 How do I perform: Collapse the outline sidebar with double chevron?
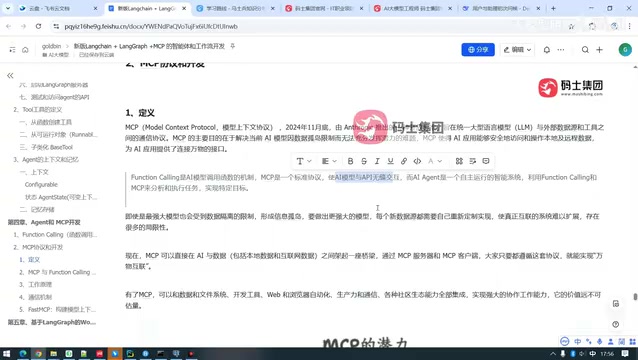[10, 75]
